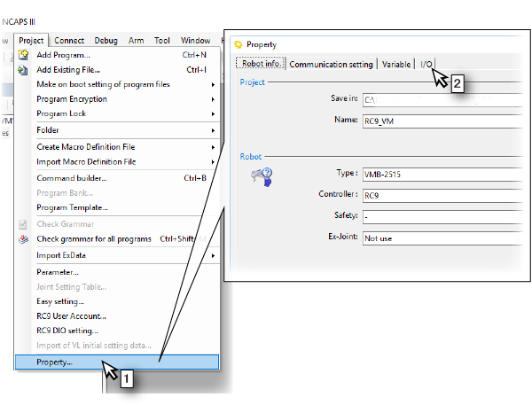Open the Create Macro Definition File submenu

[x=213, y=146]
